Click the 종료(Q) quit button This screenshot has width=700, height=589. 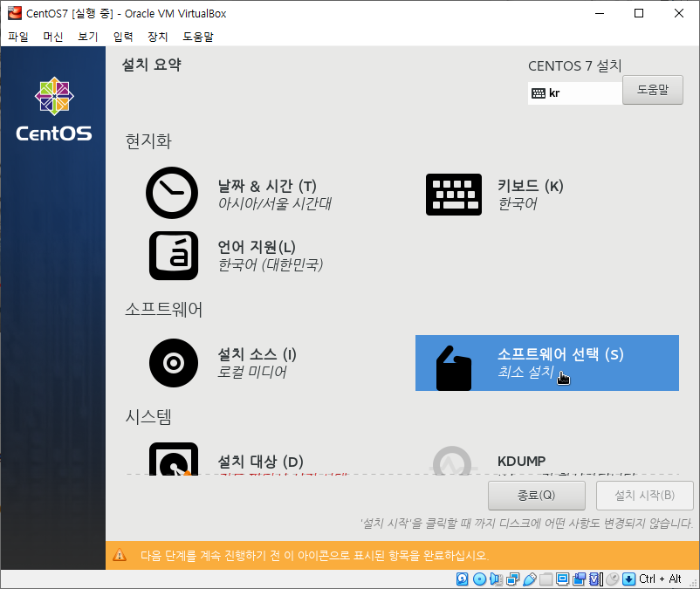tap(536, 496)
